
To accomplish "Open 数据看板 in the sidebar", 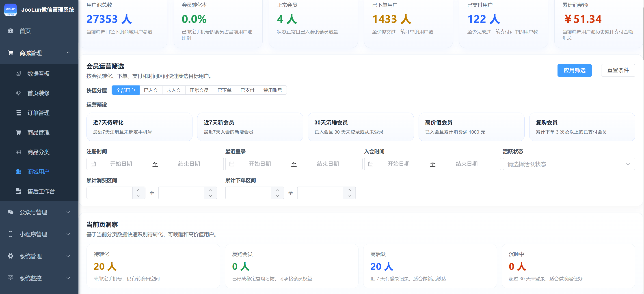I will click(39, 73).
